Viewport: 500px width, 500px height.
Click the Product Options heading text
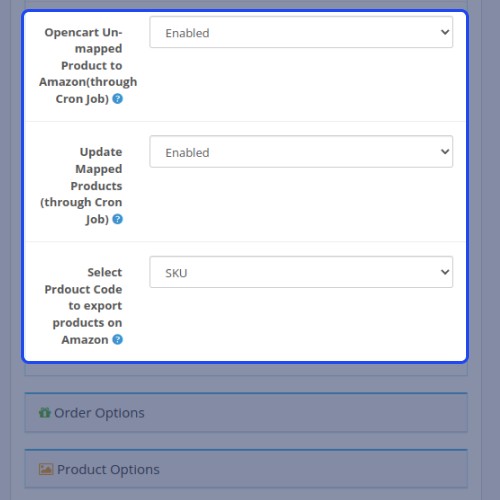(x=108, y=469)
